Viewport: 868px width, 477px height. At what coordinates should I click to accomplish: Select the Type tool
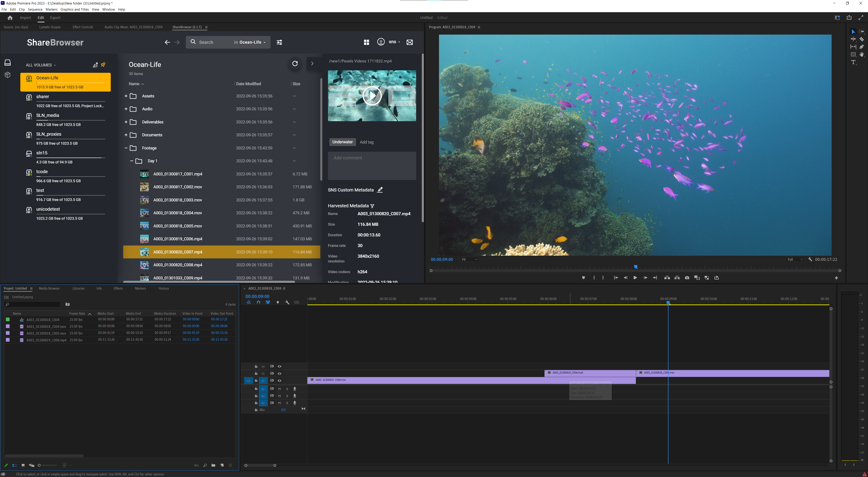click(x=853, y=62)
